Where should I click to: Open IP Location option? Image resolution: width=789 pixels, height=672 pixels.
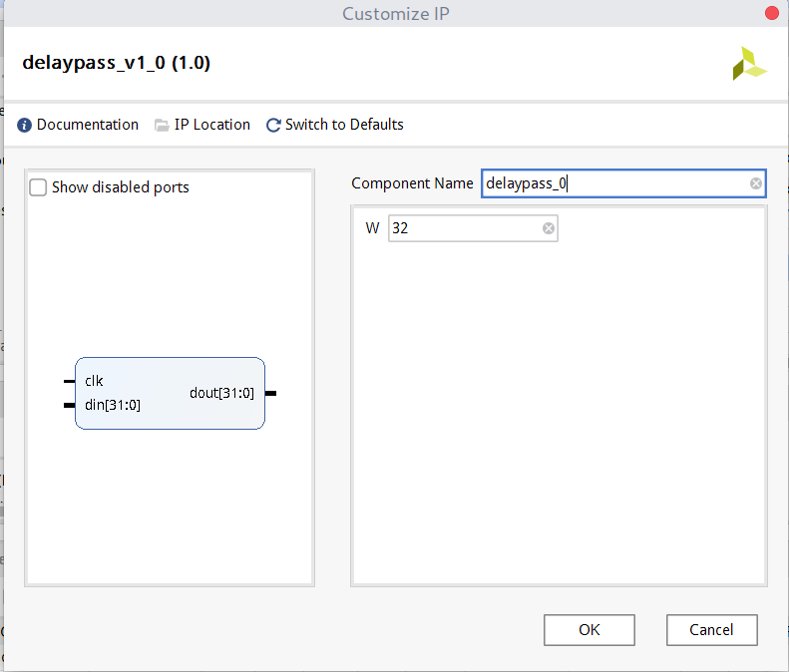click(211, 125)
